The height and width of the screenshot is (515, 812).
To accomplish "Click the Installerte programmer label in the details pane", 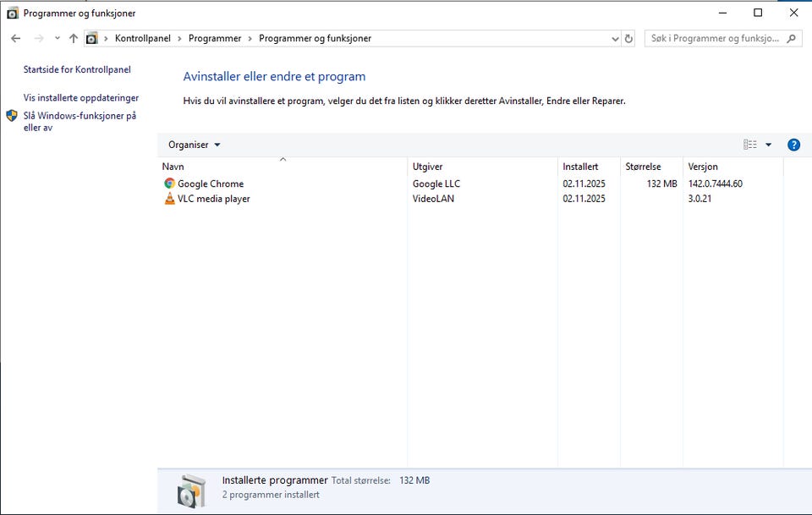I will click(275, 480).
